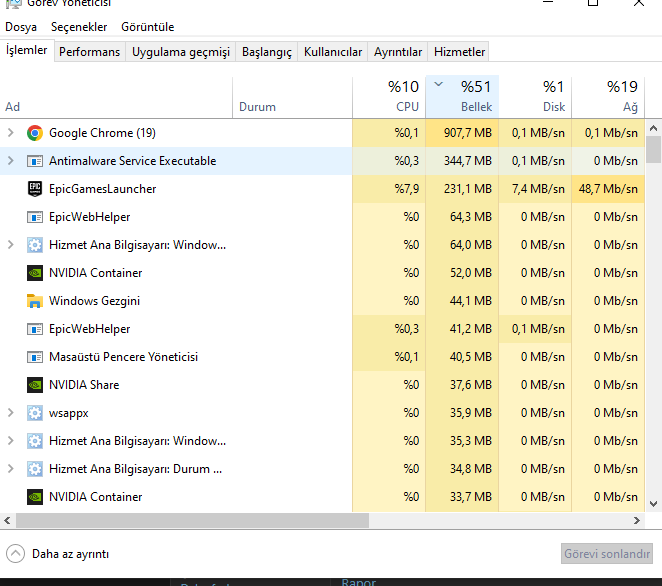Click gear icon of Hizmet Ana Bilgisayarı 35,3 MB
This screenshot has height=586, width=662.
[35, 441]
